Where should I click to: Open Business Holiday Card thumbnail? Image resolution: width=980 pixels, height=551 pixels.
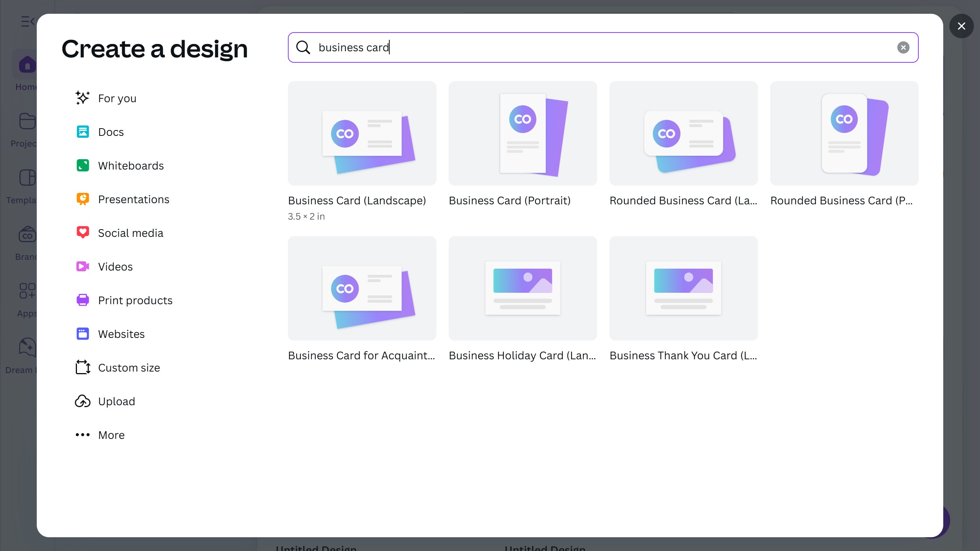pyautogui.click(x=523, y=289)
